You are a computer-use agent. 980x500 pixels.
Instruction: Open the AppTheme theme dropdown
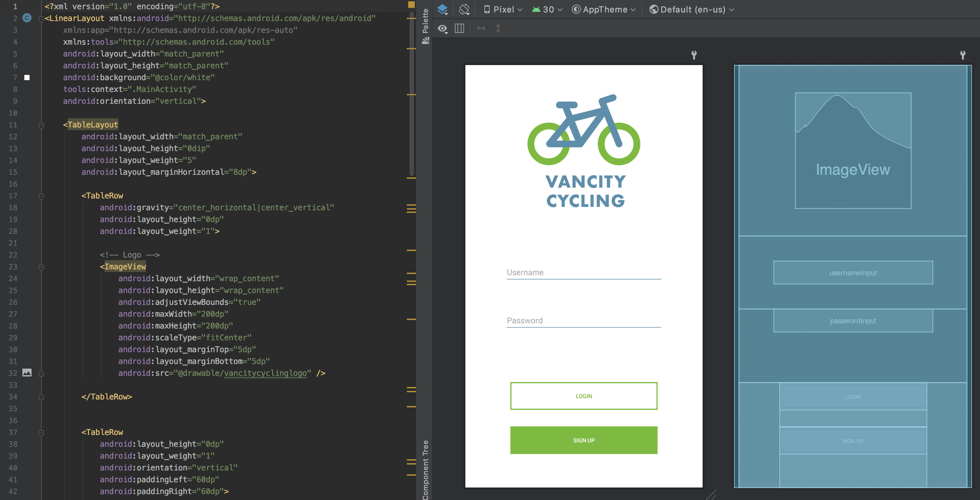tap(604, 10)
